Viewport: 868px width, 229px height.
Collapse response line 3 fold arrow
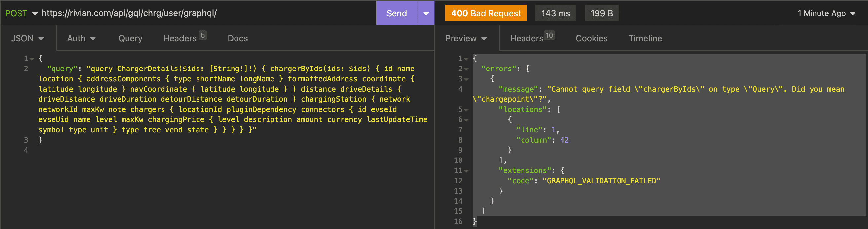(x=466, y=79)
